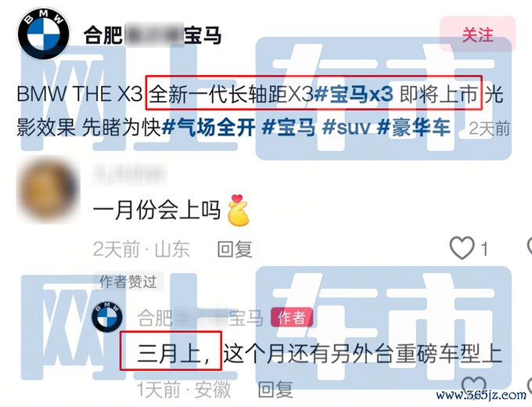Open the 合肥宝马 account name at top
Viewport: 532px width, 407px height.
153,35
